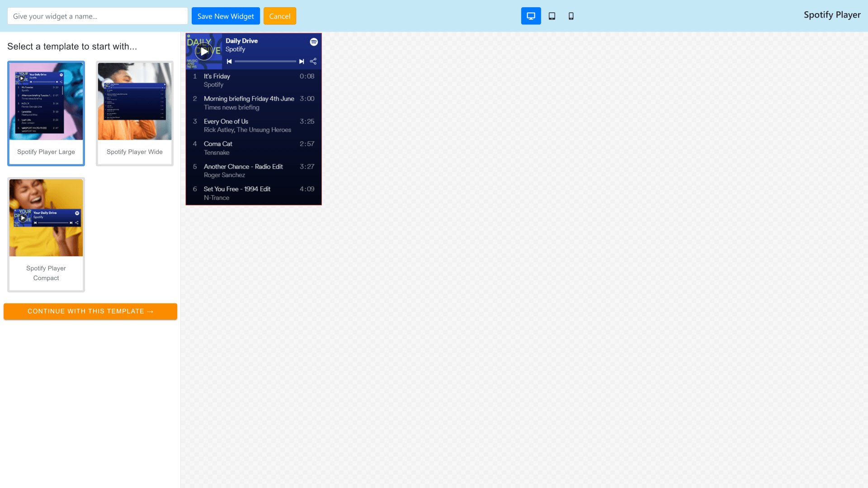Select the Spotify Player Compact template

tap(46, 235)
